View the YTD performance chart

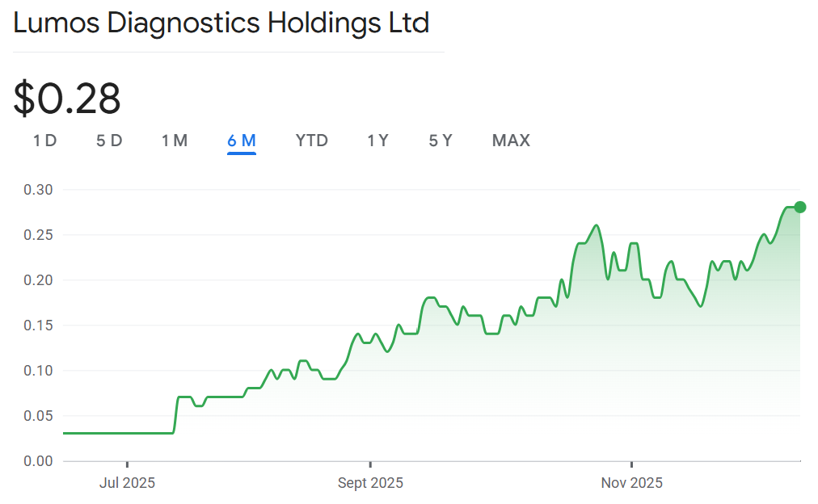(x=311, y=140)
